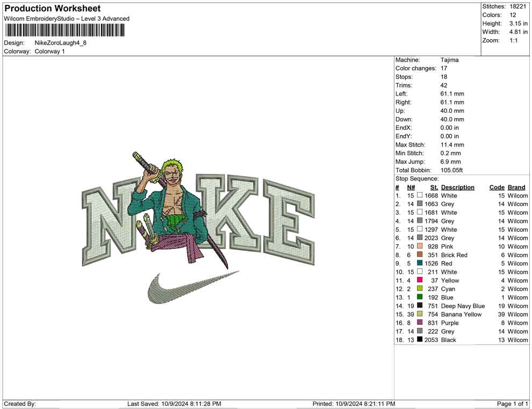
Task: Click the Black swatch in stop row 18
Action: coord(420,339)
